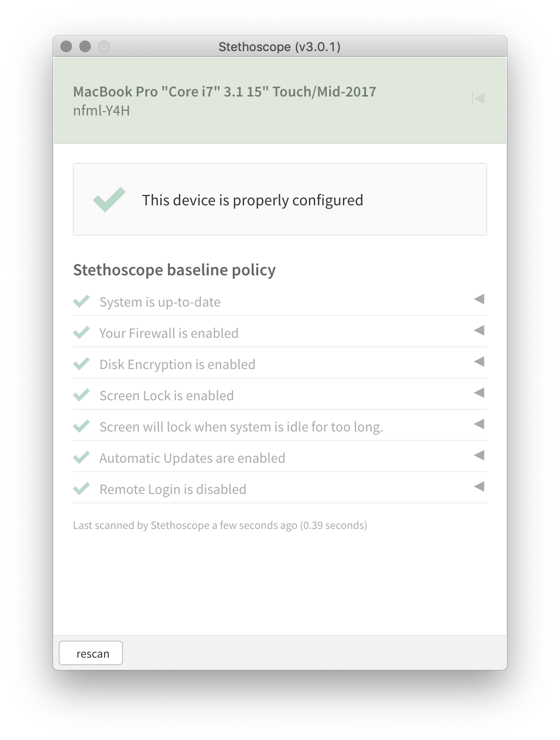Image resolution: width=560 pixels, height=740 pixels.
Task: Click the Screen Lock enabled checkmark
Action: click(x=82, y=395)
